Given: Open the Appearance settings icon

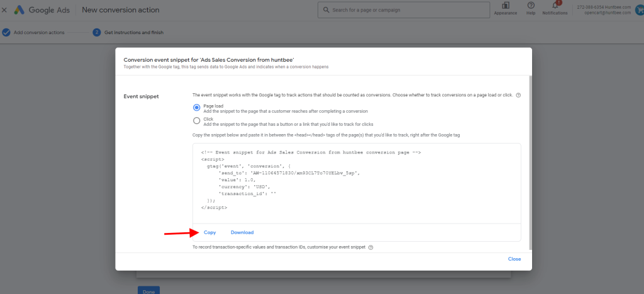Looking at the screenshot, I should click(506, 5).
